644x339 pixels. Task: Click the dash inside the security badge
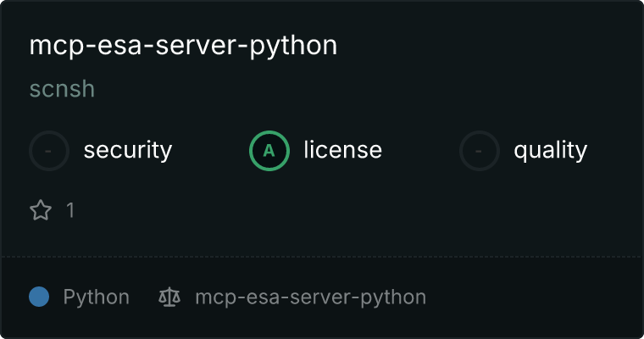click(49, 151)
